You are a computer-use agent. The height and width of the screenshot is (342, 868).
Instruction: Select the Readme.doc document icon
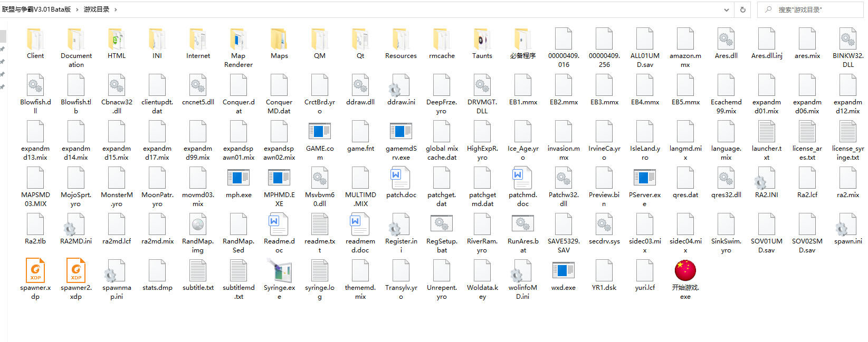[279, 224]
